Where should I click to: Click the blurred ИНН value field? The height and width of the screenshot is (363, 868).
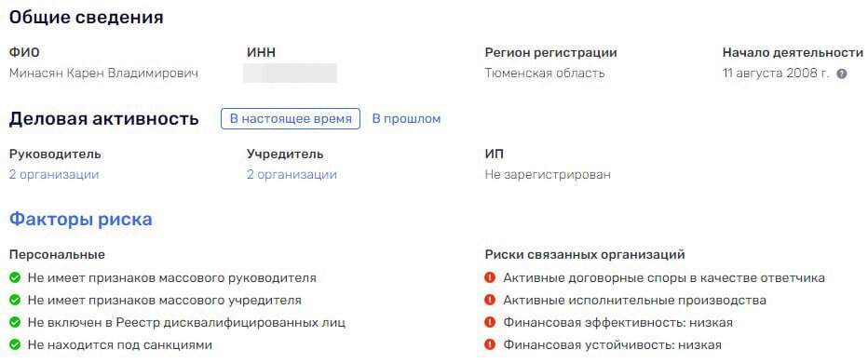[290, 73]
